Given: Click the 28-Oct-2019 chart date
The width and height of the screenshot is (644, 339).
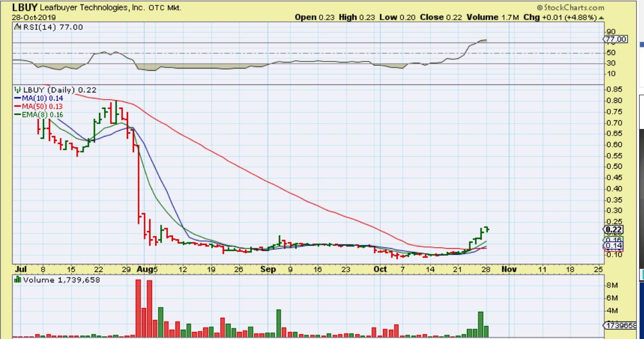Looking at the screenshot, I should pos(34,17).
